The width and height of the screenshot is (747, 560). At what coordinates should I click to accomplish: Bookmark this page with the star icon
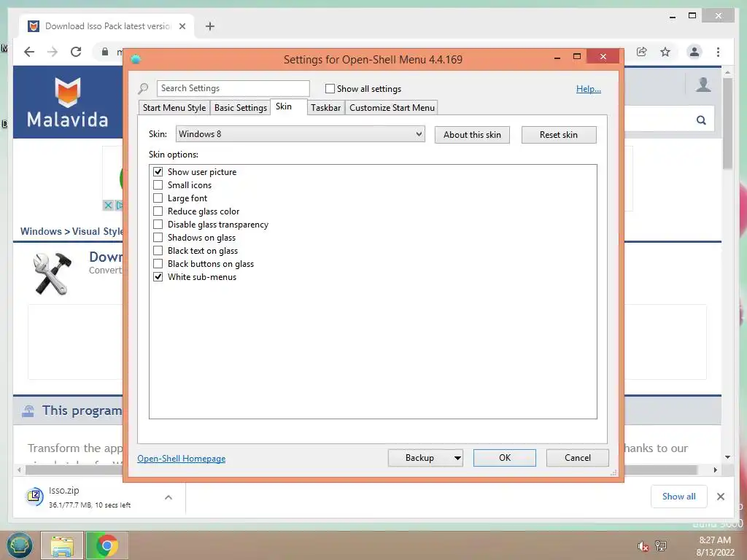tap(665, 52)
